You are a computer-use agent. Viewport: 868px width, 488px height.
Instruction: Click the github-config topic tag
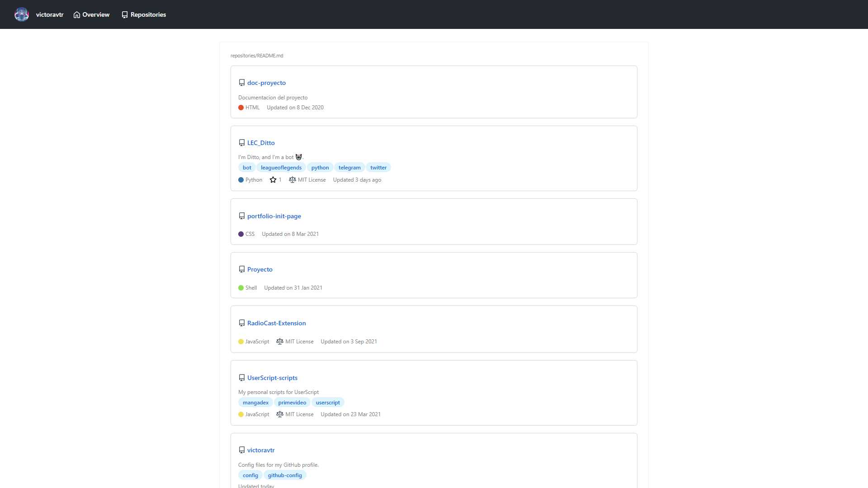(285, 475)
